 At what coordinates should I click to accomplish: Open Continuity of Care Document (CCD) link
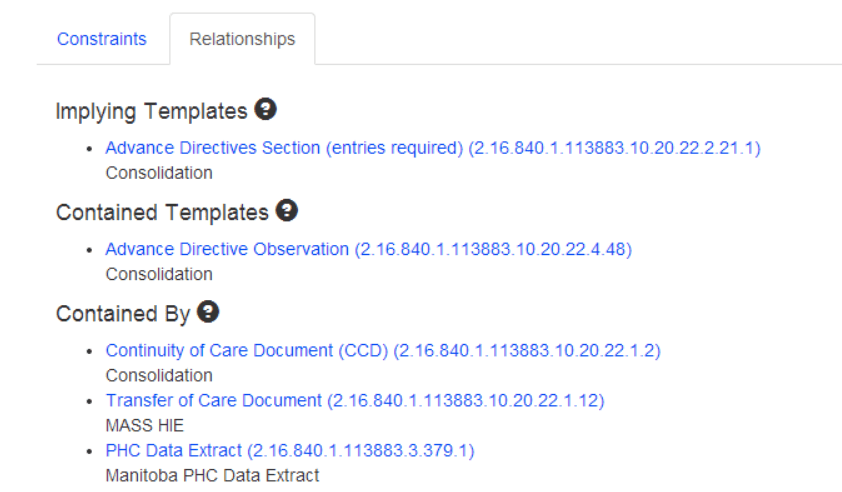(383, 350)
